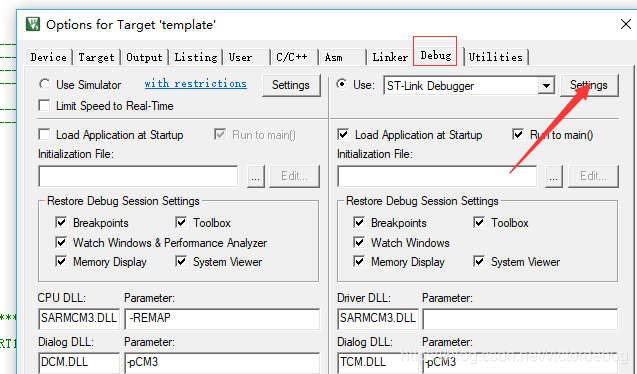Click the -REMAP parameter field
Image resolution: width=637 pixels, height=374 pixels.
(222, 318)
